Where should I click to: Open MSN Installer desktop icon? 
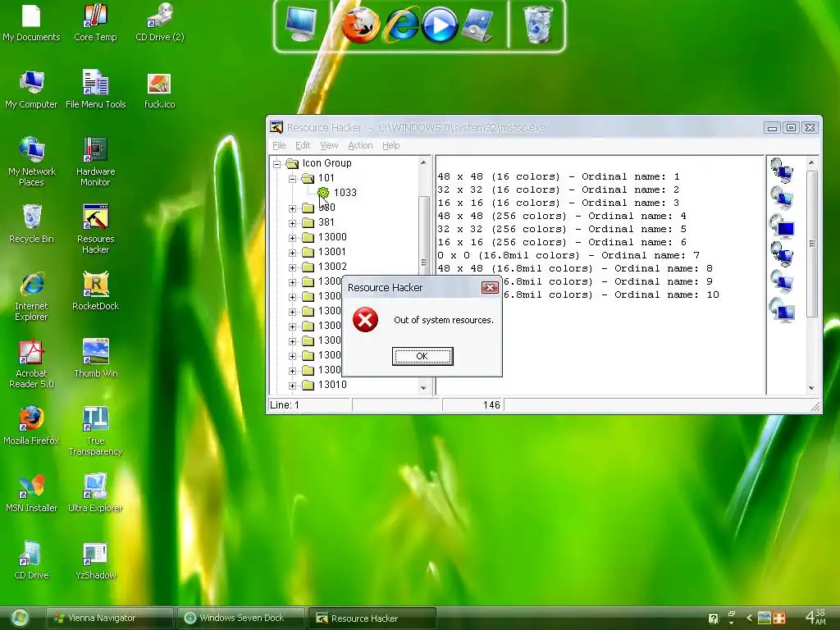click(x=31, y=493)
